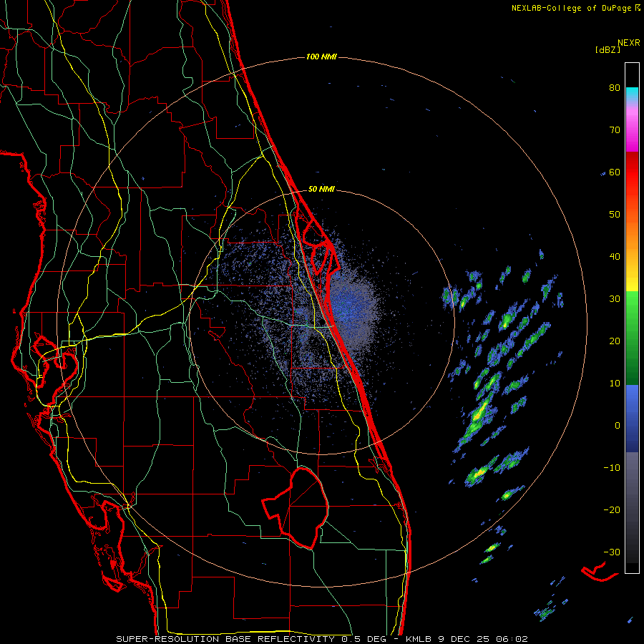Click the 'KMLB 9 DEC 25 06:02' timestamp
644x644 pixels.
[467, 639]
